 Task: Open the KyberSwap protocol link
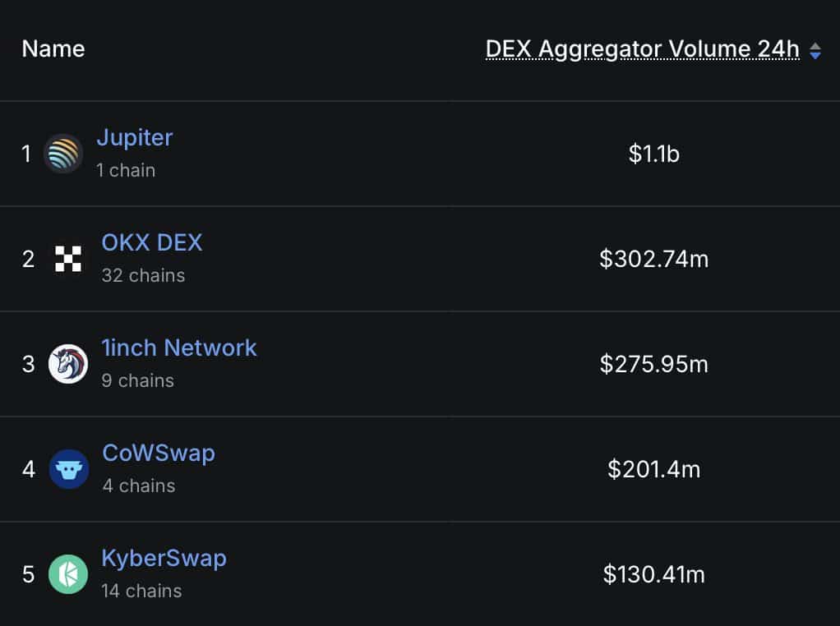click(x=164, y=559)
